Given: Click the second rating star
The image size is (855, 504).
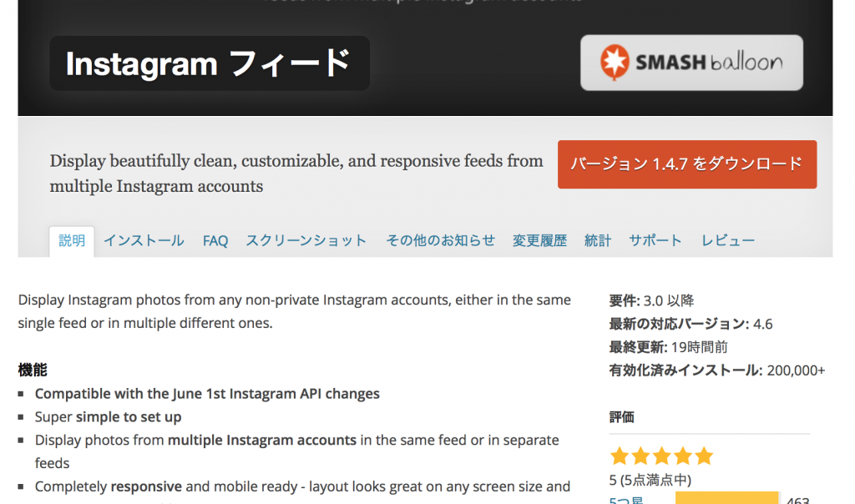Looking at the screenshot, I should 640,456.
